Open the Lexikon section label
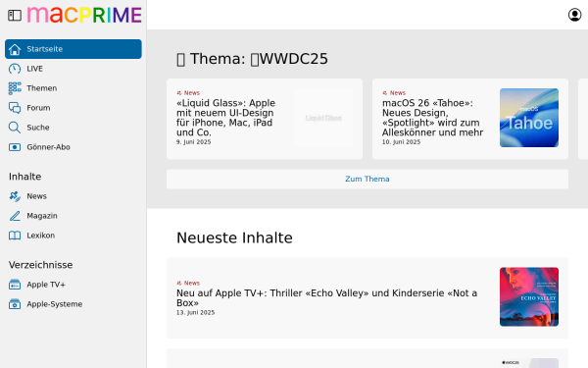Viewport: 588px width, 368px height. tap(41, 236)
